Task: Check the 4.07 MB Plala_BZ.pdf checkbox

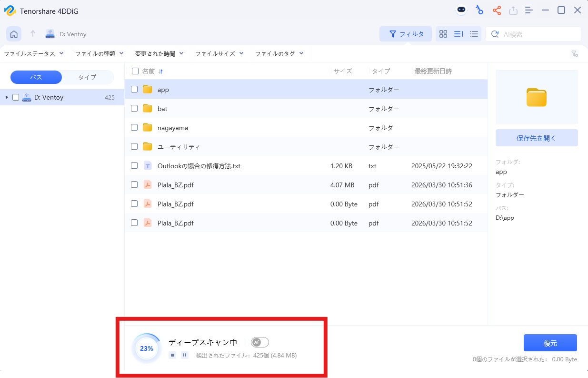Action: pyautogui.click(x=134, y=184)
